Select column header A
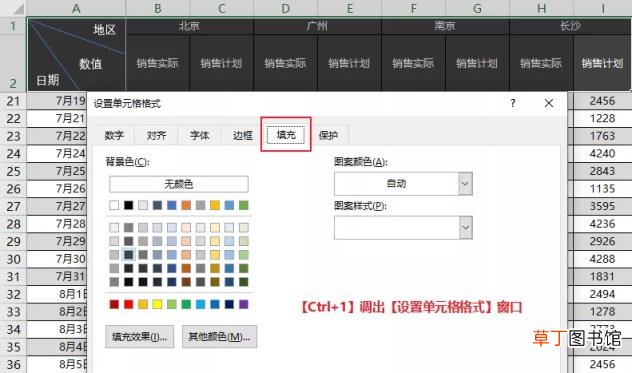Image resolution: width=632 pixels, height=373 pixels. tap(76, 8)
